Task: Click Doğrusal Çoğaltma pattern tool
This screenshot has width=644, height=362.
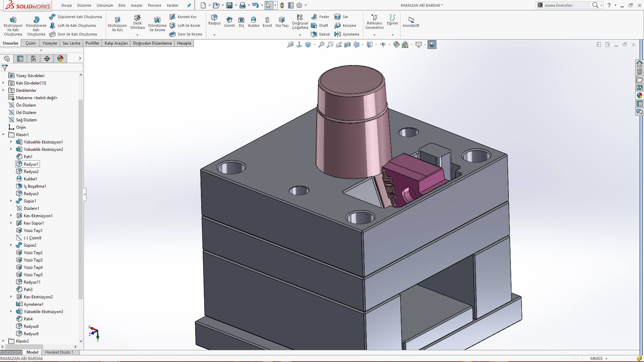Action: coord(300,22)
